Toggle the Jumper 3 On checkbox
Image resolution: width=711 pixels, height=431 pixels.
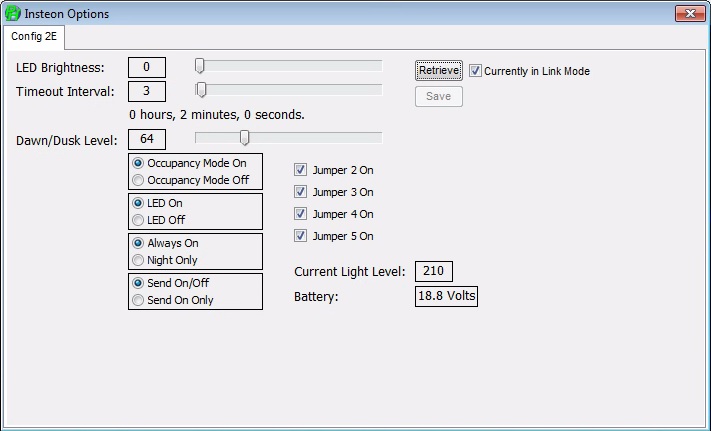coord(300,192)
